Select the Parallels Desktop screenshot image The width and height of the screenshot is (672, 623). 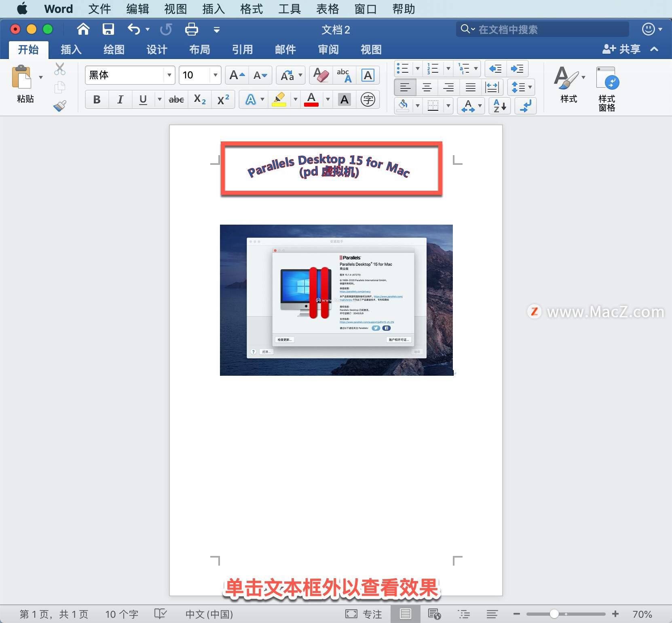[336, 300]
